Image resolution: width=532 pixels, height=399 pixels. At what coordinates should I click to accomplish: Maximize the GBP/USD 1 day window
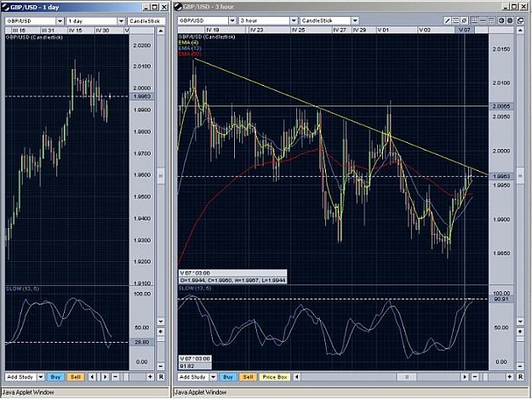tap(155, 7)
